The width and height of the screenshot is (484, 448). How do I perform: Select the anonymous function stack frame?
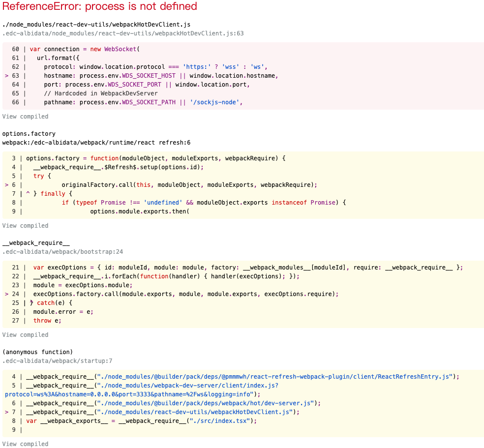click(x=37, y=352)
